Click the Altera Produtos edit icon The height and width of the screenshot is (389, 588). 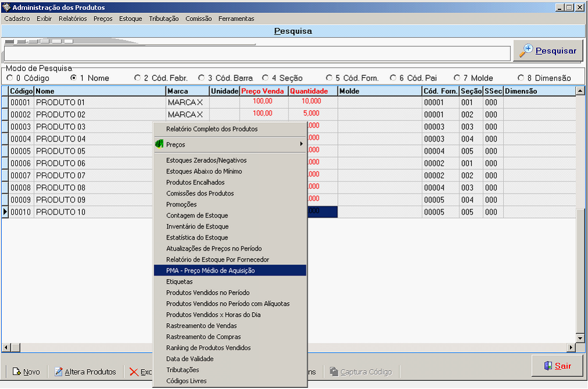(58, 372)
